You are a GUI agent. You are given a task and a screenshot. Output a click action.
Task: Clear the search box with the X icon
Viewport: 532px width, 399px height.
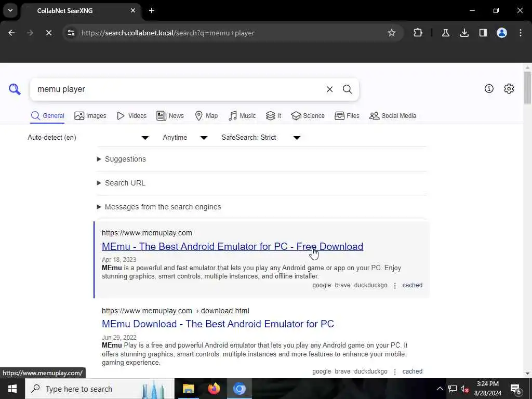pos(329,89)
